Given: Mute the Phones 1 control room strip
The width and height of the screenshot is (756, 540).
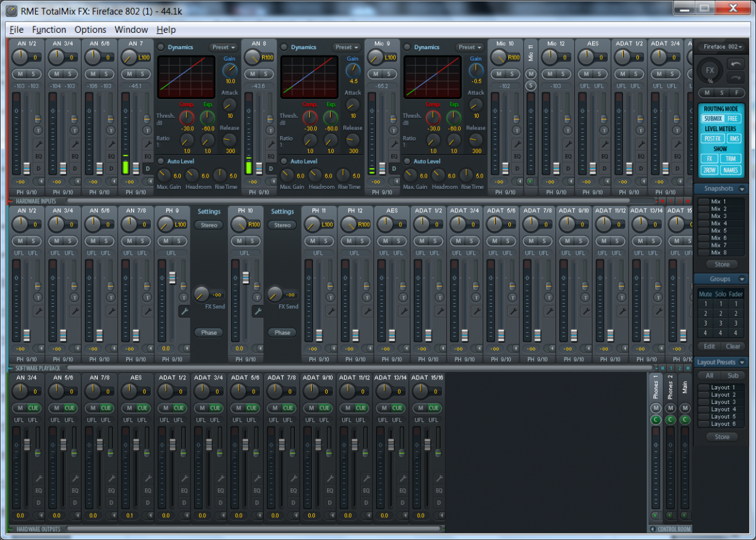Looking at the screenshot, I should [x=656, y=408].
